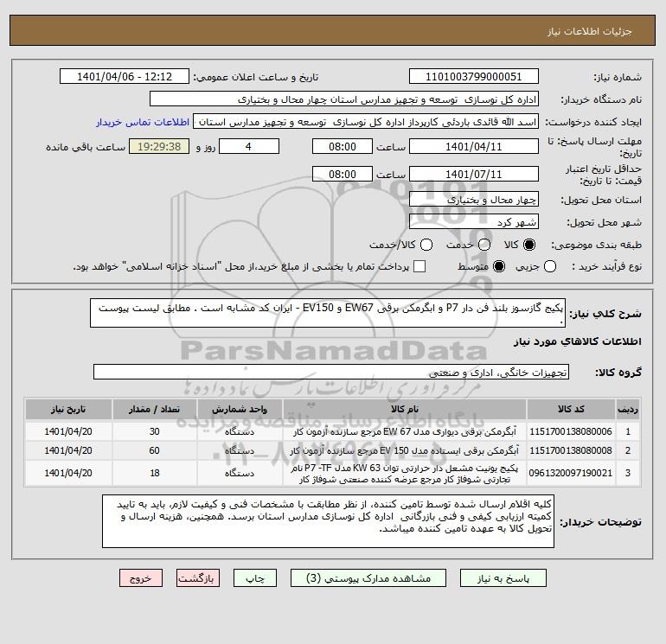Click the بازگشت back button
666x644 pixels.
(x=198, y=578)
